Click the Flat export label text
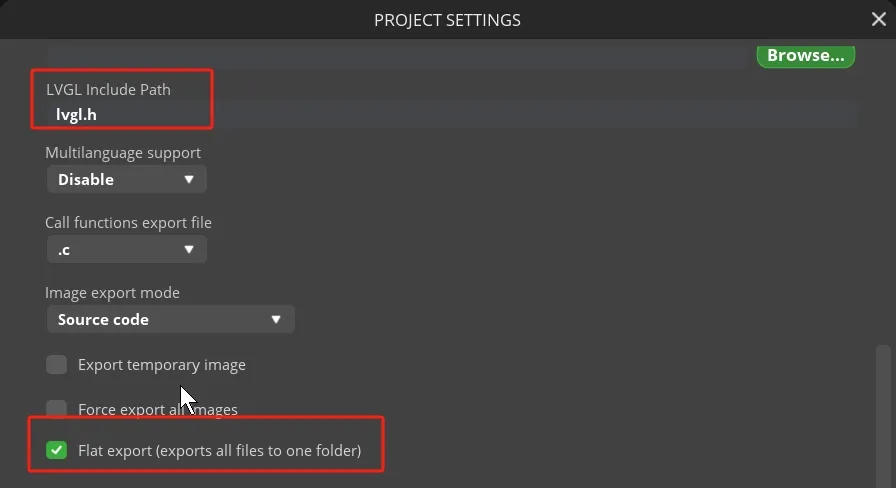The width and height of the screenshot is (896, 488). pyautogui.click(x=219, y=451)
